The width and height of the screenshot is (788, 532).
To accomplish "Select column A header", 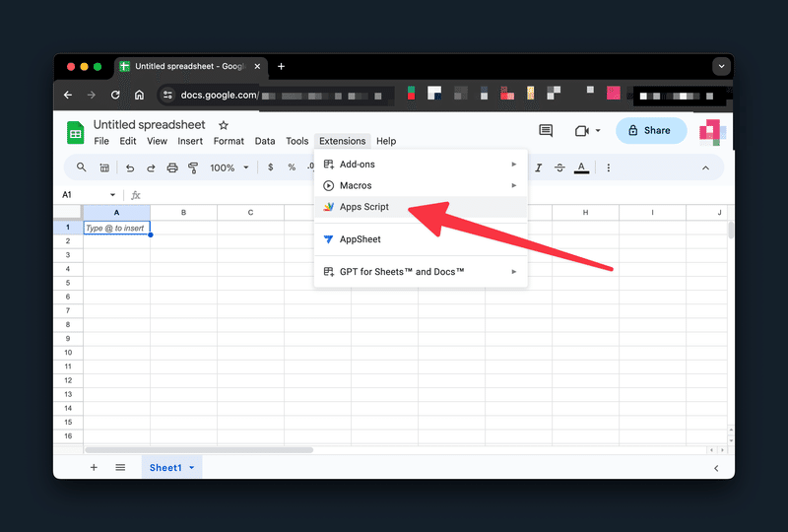I will coord(116,213).
